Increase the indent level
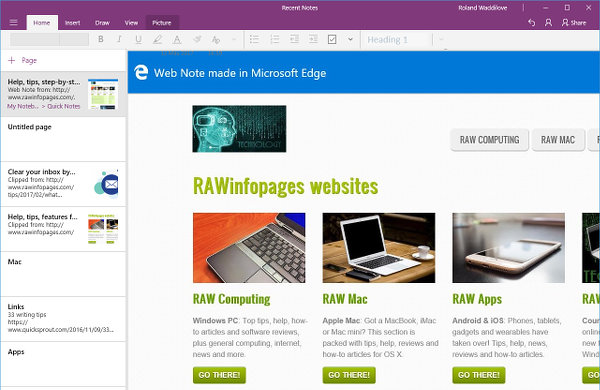 pyautogui.click(x=313, y=39)
